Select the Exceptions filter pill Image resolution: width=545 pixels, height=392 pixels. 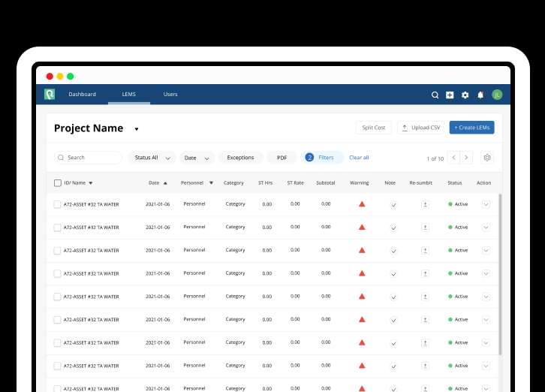pos(240,158)
